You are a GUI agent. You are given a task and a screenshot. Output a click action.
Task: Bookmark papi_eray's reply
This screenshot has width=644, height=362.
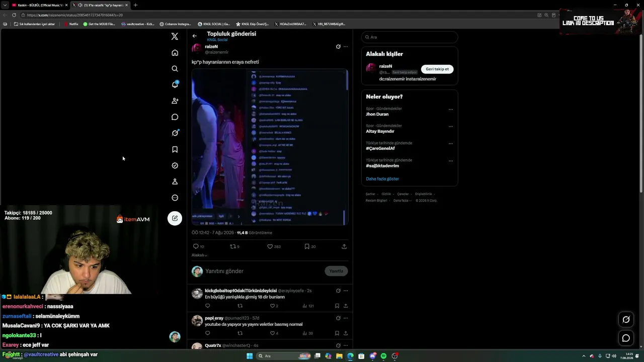337,333
